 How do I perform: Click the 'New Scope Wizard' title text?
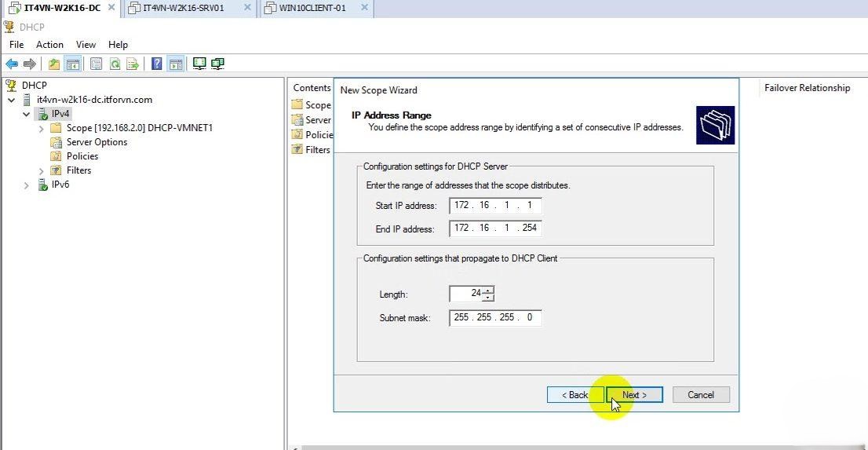pos(378,90)
